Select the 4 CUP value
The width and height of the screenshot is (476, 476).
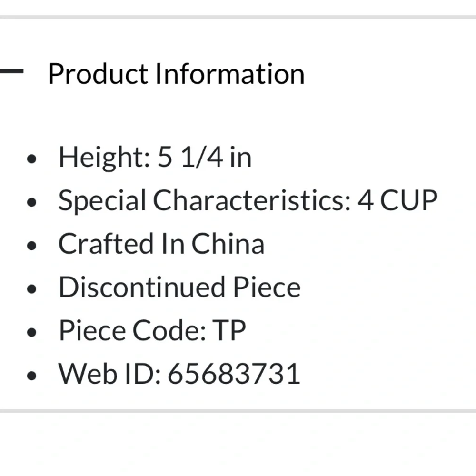(x=397, y=200)
